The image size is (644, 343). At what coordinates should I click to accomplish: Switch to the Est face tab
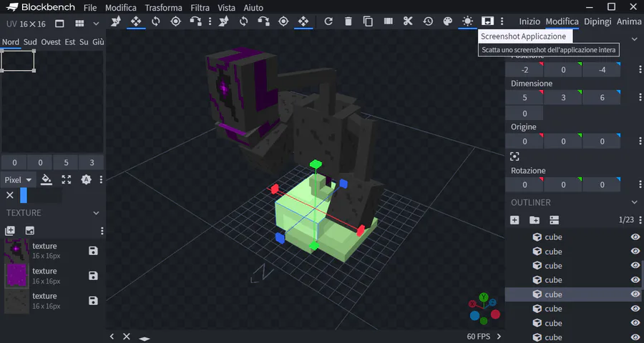(70, 42)
